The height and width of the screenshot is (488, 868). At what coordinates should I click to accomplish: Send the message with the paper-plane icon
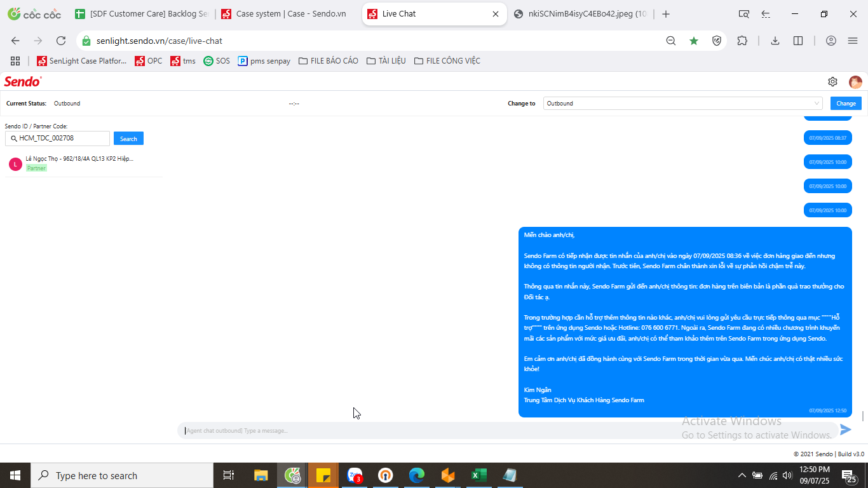pyautogui.click(x=845, y=430)
